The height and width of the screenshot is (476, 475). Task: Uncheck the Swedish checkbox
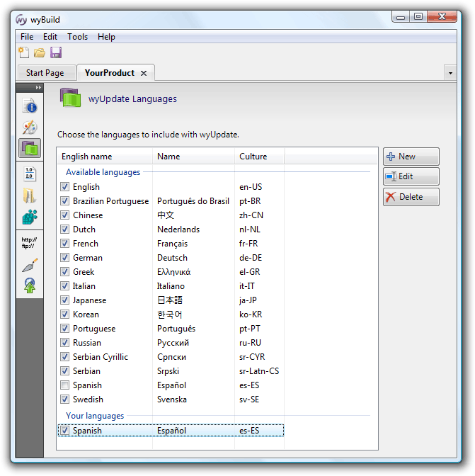pos(64,399)
